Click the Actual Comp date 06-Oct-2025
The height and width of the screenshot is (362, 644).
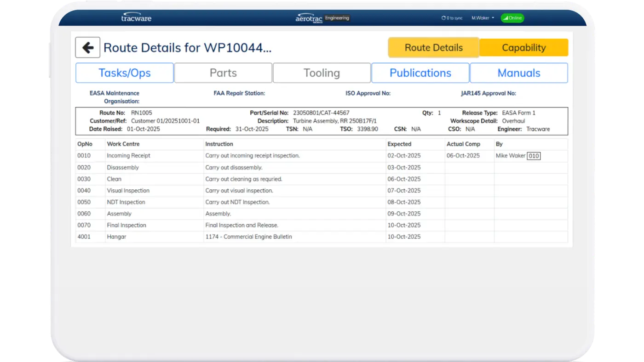(463, 156)
